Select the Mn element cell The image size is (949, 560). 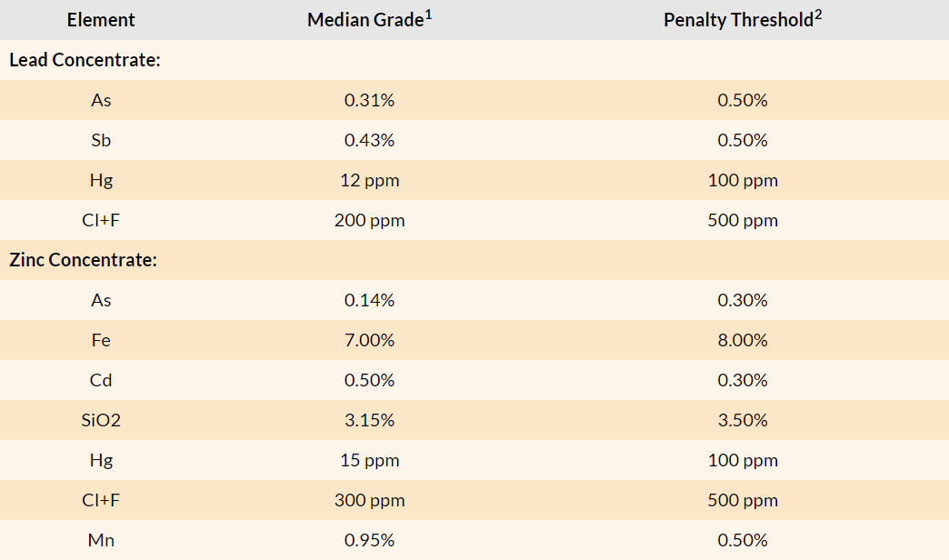tap(101, 540)
